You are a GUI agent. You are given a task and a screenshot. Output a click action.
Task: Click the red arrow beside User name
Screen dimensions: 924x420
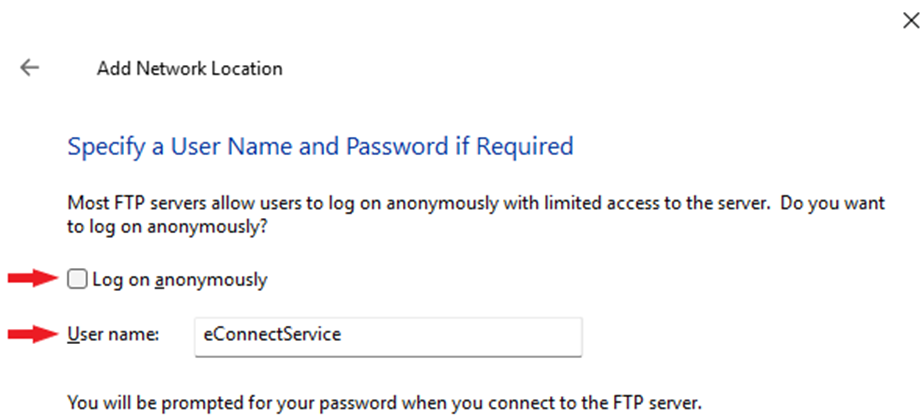[x=34, y=335]
